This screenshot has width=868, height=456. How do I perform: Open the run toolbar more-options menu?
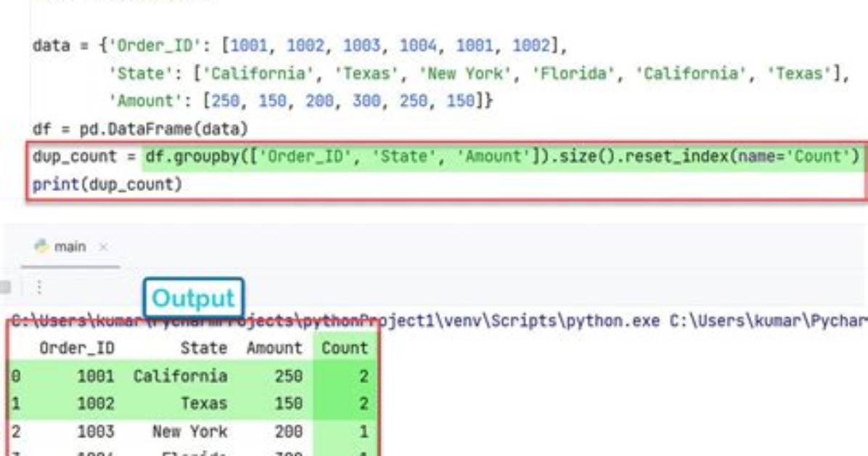tap(39, 287)
